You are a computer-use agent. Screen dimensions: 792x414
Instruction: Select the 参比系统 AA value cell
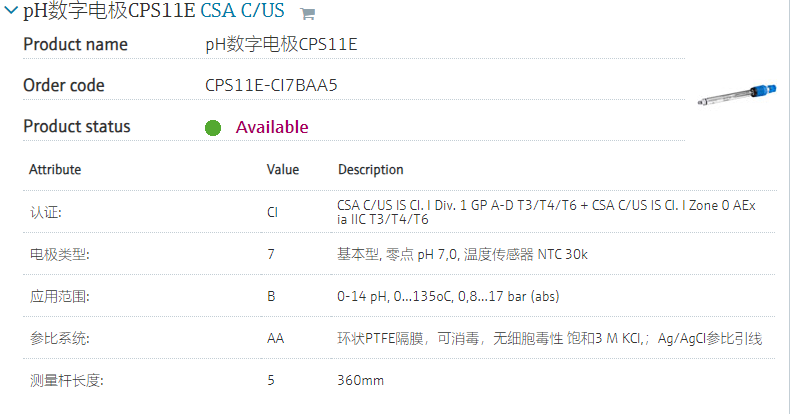pyautogui.click(x=276, y=338)
